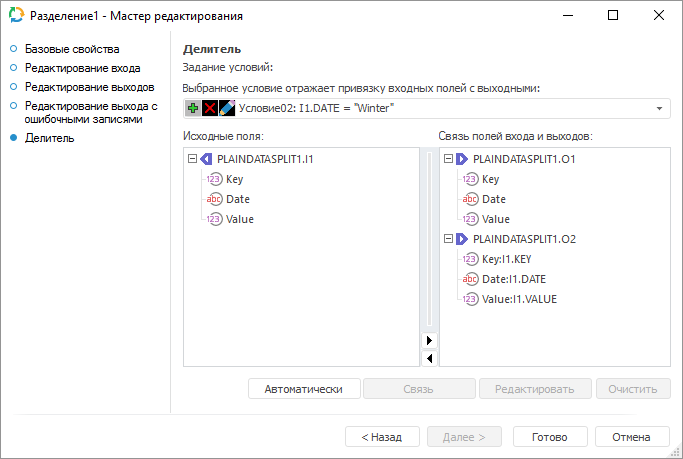The width and height of the screenshot is (683, 459).
Task: Open Редактирование выходов wizard step
Action: point(89,87)
